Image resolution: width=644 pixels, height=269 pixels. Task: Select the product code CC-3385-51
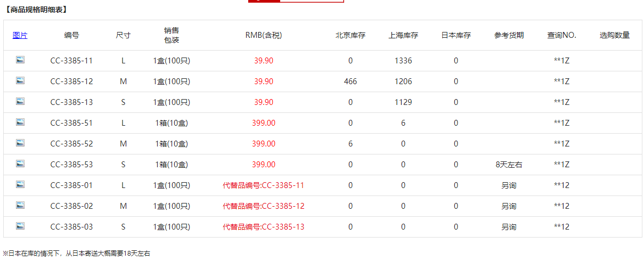[71, 123]
